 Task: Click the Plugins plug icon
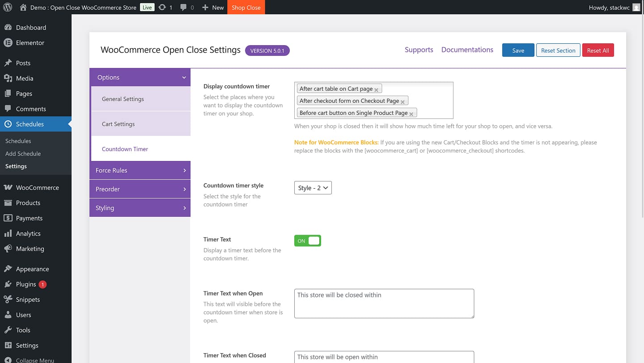click(x=8, y=284)
